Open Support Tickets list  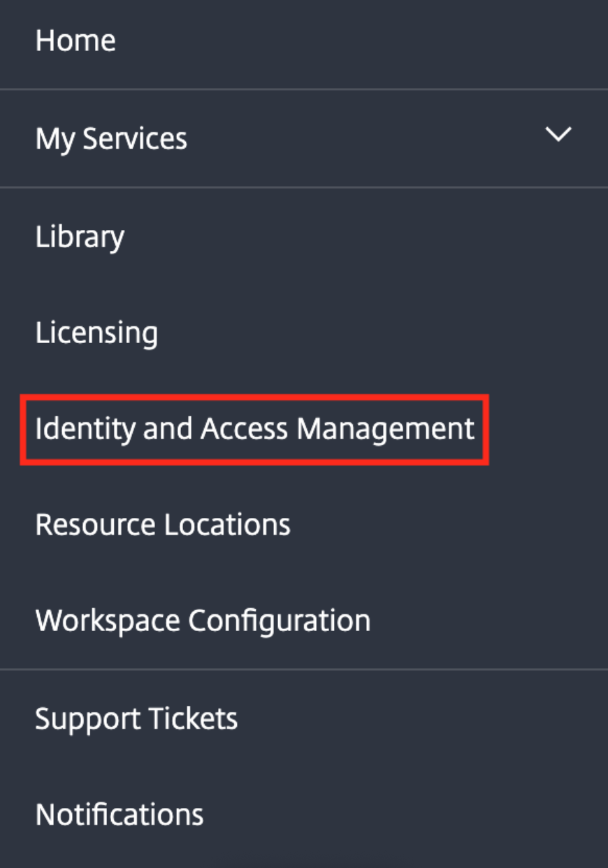[136, 718]
